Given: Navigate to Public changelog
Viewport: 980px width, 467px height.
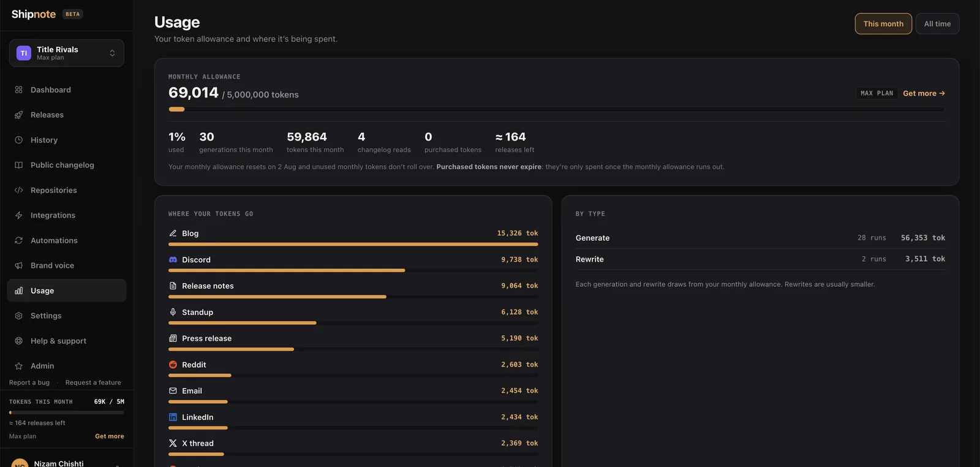Looking at the screenshot, I should [x=67, y=165].
